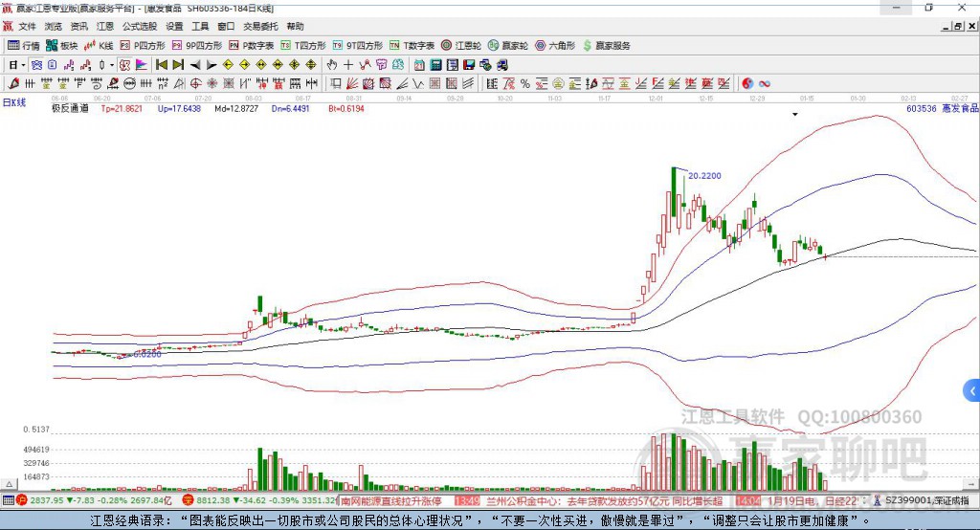Open the 板块 sector list
Image resolution: width=980 pixels, height=530 pixels.
61,46
